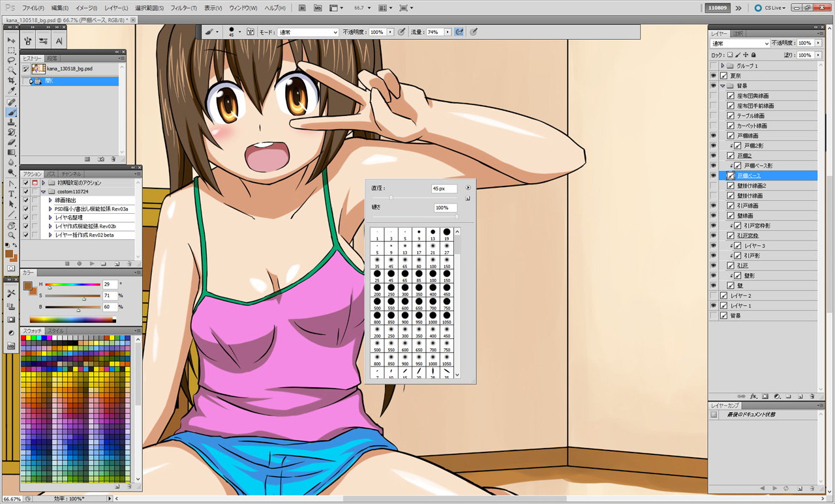Select the Rectangular Marquee tool
The height and width of the screenshot is (504, 835).
pos(11,50)
